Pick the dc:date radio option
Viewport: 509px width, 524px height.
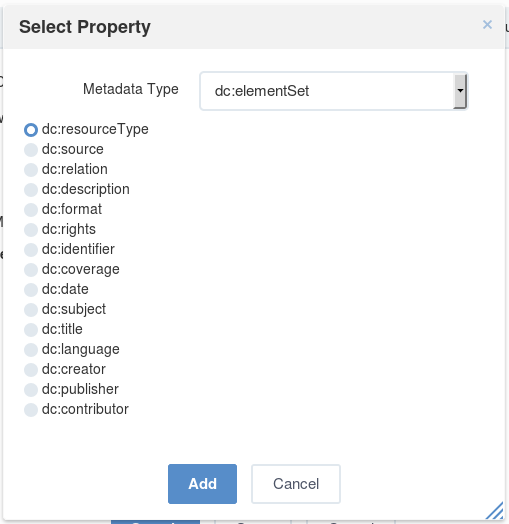[x=31, y=290]
